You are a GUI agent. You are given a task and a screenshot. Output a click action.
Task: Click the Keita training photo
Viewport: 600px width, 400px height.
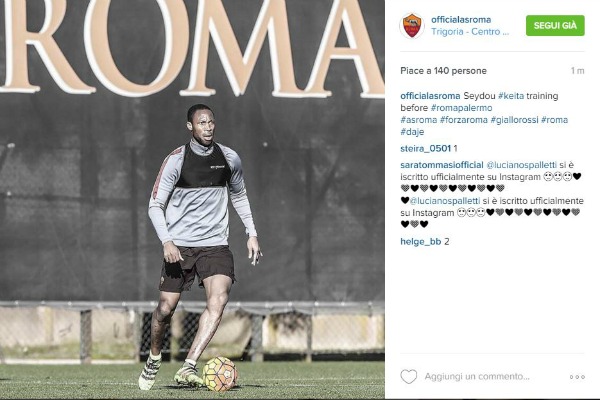(x=192, y=200)
